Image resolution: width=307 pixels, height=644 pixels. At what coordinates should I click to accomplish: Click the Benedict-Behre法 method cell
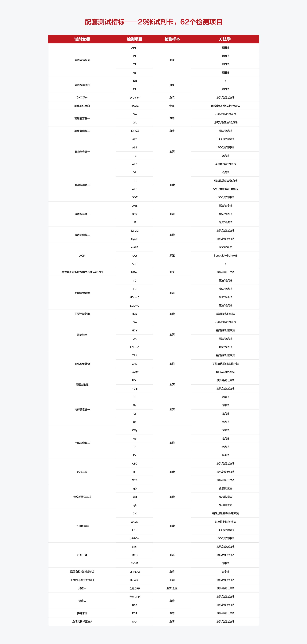tap(225, 256)
